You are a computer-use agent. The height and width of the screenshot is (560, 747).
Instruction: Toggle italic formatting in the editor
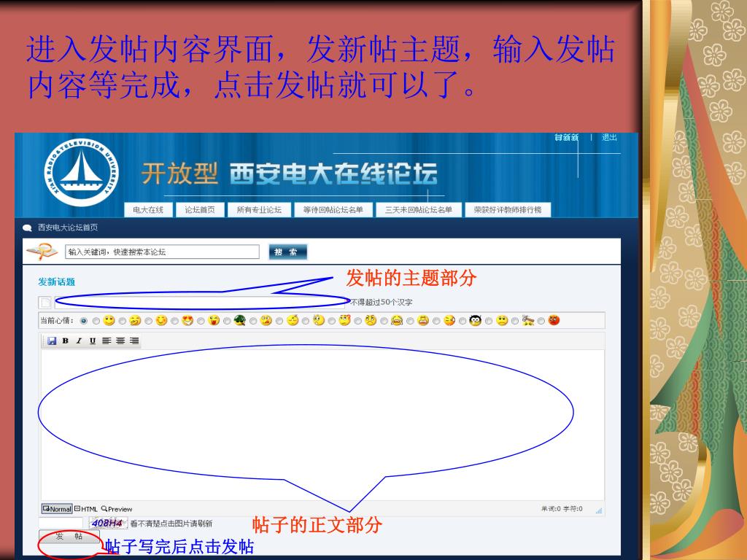[79, 341]
